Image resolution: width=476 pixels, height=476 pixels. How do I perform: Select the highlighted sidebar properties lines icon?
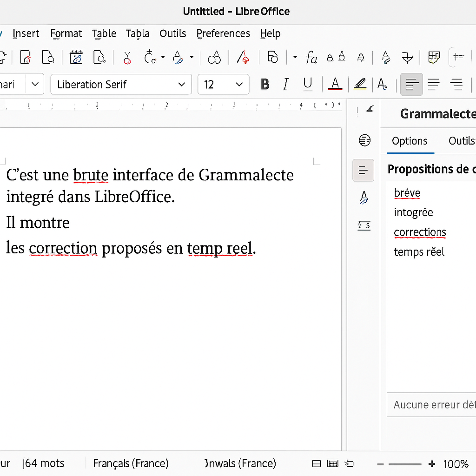click(364, 170)
